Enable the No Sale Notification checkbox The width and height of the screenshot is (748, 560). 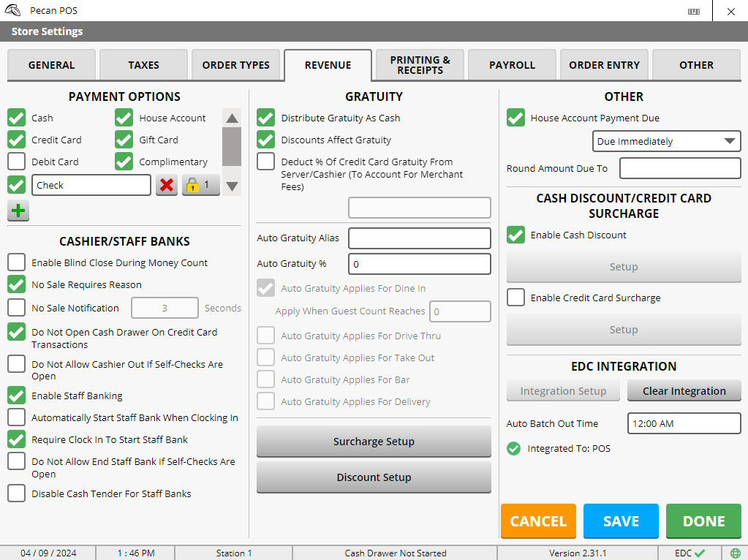click(x=17, y=308)
